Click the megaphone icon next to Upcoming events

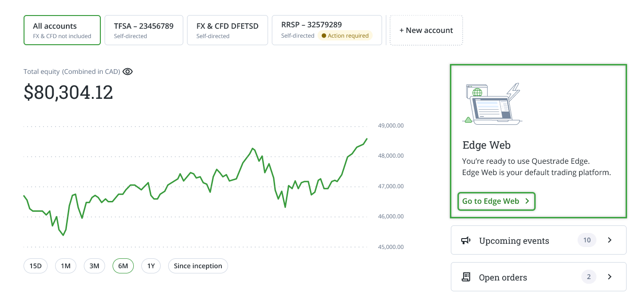pyautogui.click(x=466, y=240)
